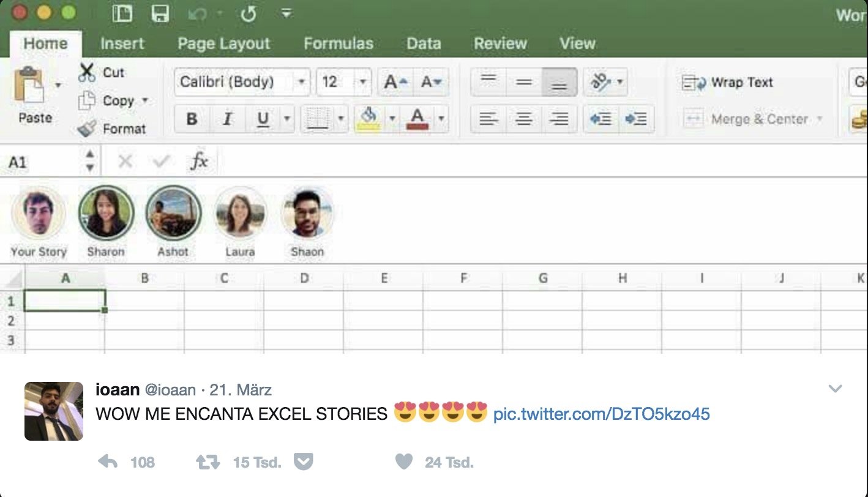This screenshot has width=868, height=497.
Task: Switch to the Home tab
Action: 45,44
